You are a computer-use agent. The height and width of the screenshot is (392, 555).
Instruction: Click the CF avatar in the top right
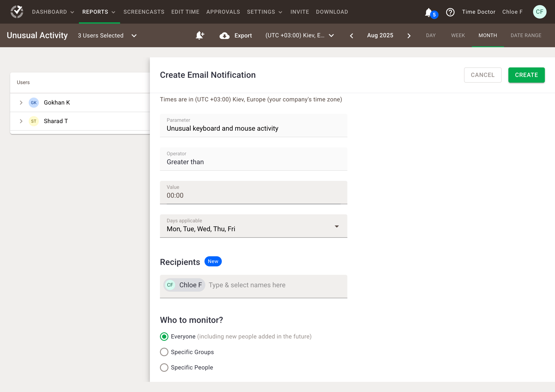tap(539, 12)
